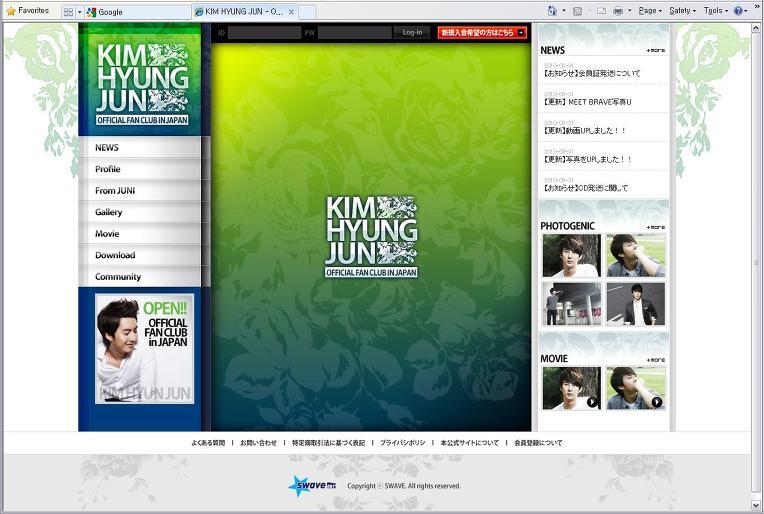Open the photo of man in black jacket

point(635,304)
